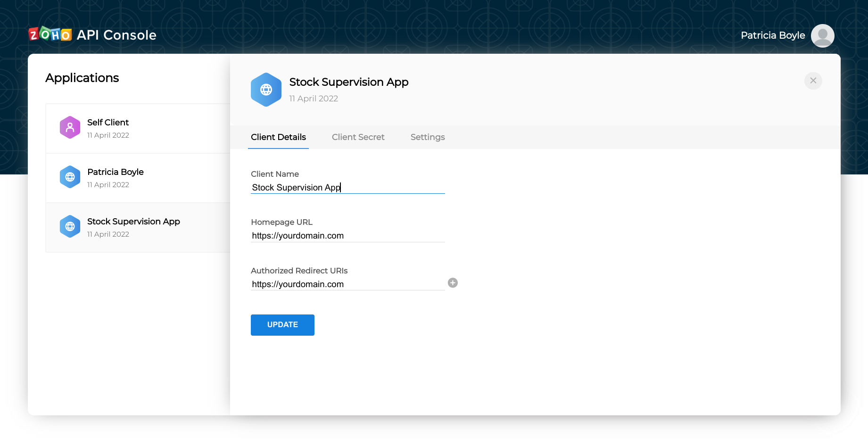Click the Zoho logo icon
This screenshot has height=446, width=868.
tap(50, 34)
